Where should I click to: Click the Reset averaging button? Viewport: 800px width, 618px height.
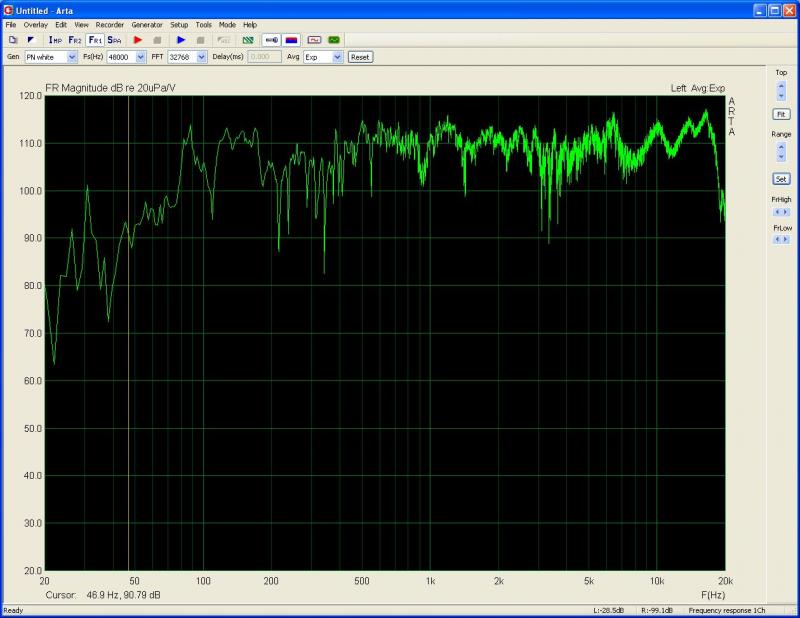pyautogui.click(x=360, y=57)
